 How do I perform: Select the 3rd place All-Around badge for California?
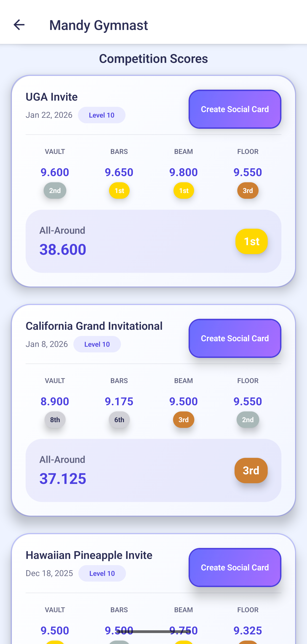(251, 470)
